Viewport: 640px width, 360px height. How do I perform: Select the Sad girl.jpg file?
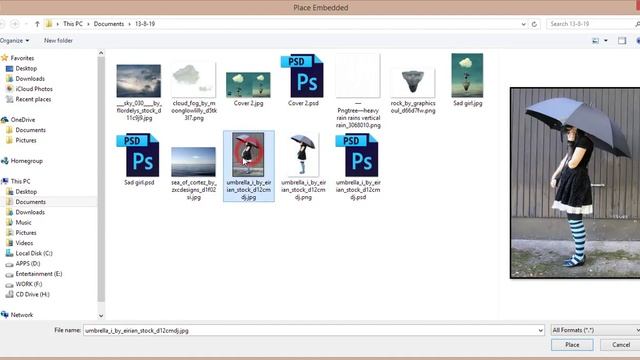coord(467,80)
